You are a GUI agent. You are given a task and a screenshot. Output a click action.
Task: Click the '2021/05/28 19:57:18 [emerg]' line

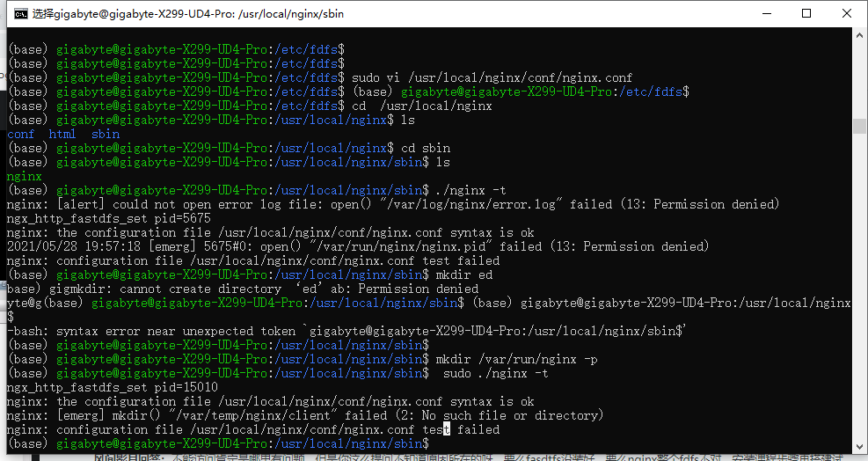tap(358, 246)
